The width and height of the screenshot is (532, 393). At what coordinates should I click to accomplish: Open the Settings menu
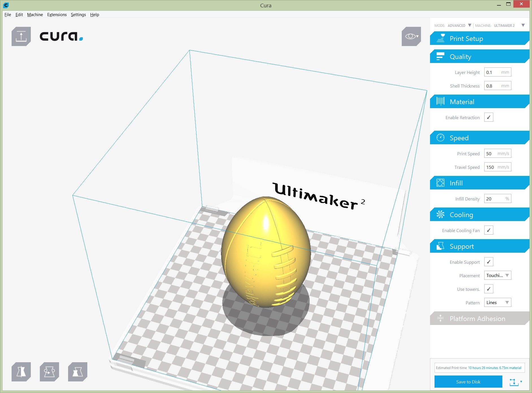tap(78, 14)
